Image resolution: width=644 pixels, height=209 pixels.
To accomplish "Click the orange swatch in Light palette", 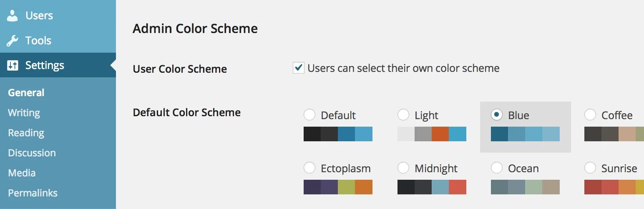I will pyautogui.click(x=440, y=134).
